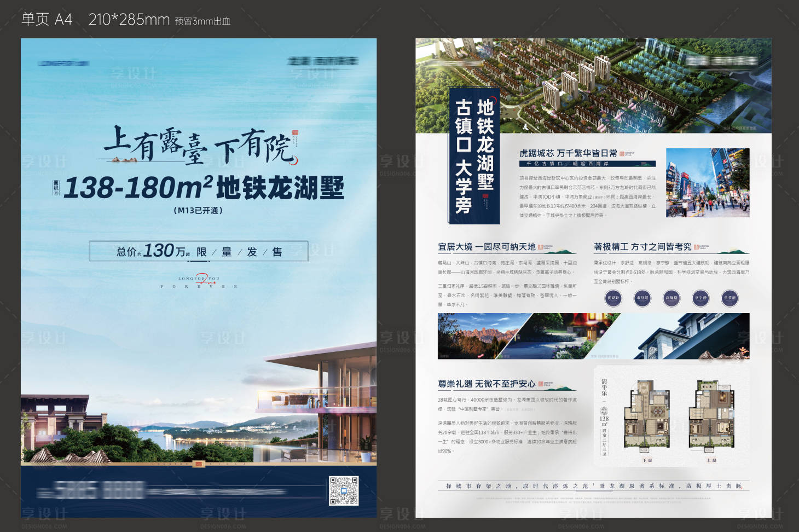Click the paragraph starting '三重归家礼序'
Screen dimensions: 799x532
[507, 295]
